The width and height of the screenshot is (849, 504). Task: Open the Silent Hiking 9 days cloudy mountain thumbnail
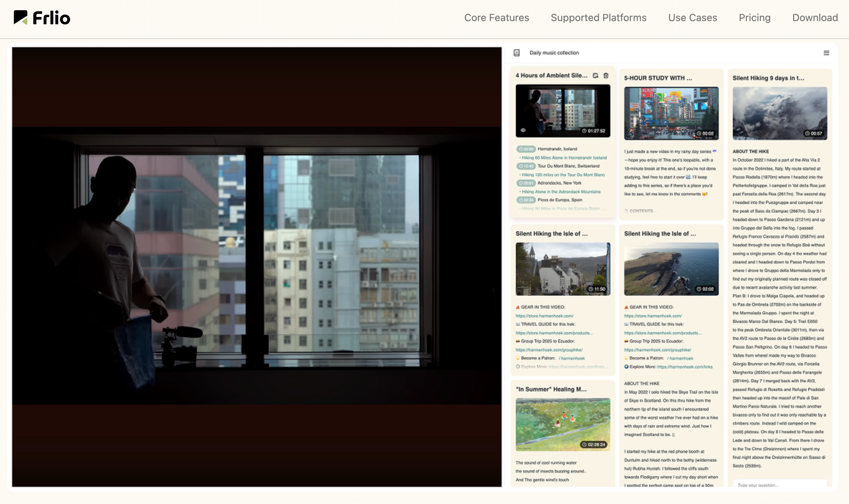(x=780, y=113)
